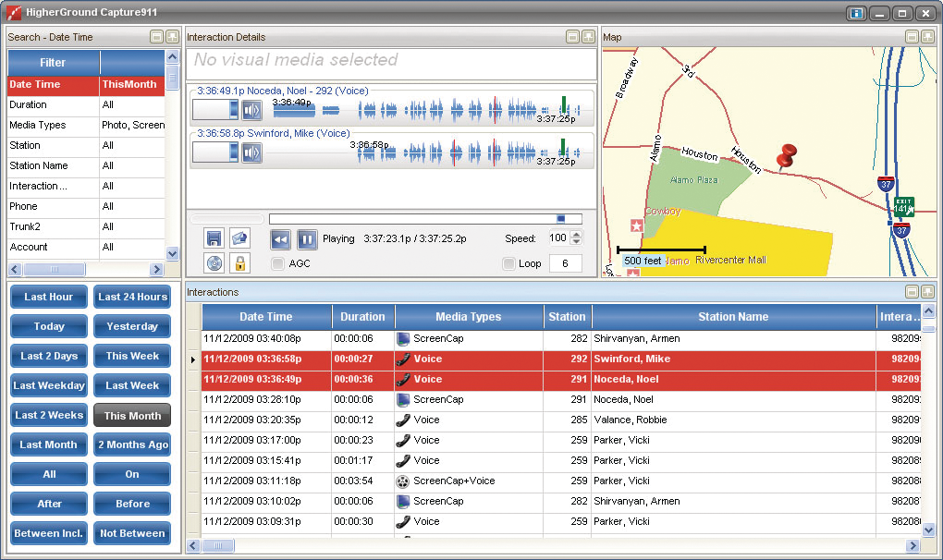The image size is (943, 560).
Task: Click the padlock lock icon
Action: (x=239, y=263)
